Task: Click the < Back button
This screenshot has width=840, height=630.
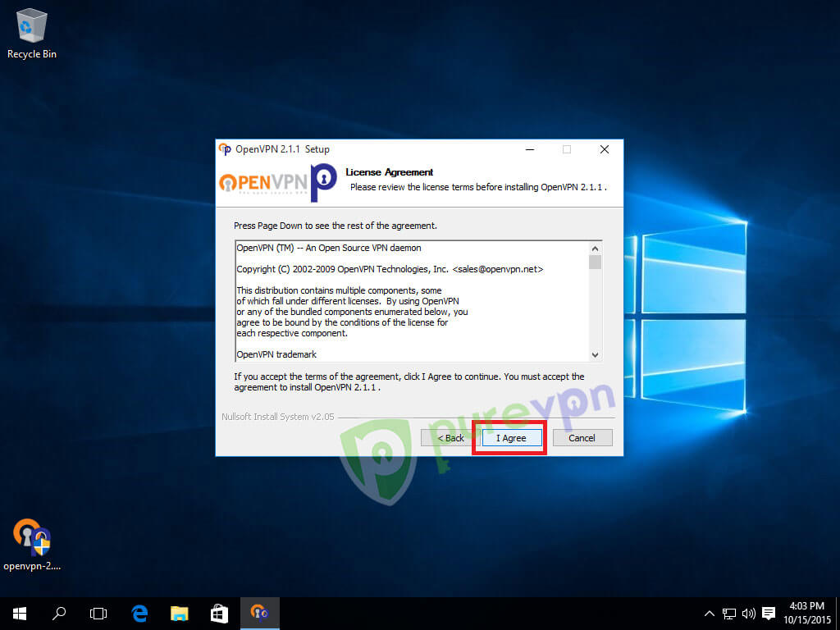Action: (450, 438)
